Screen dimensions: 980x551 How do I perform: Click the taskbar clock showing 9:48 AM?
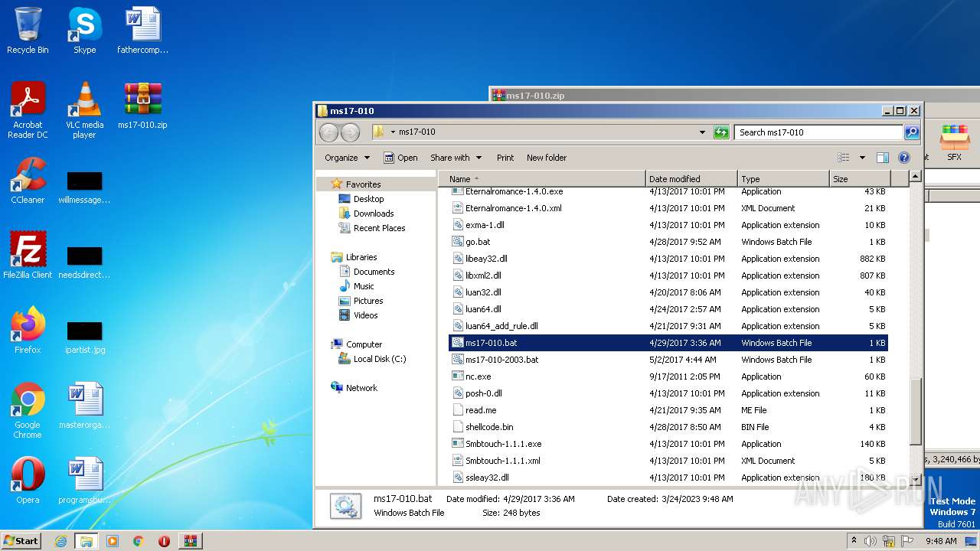(x=940, y=541)
